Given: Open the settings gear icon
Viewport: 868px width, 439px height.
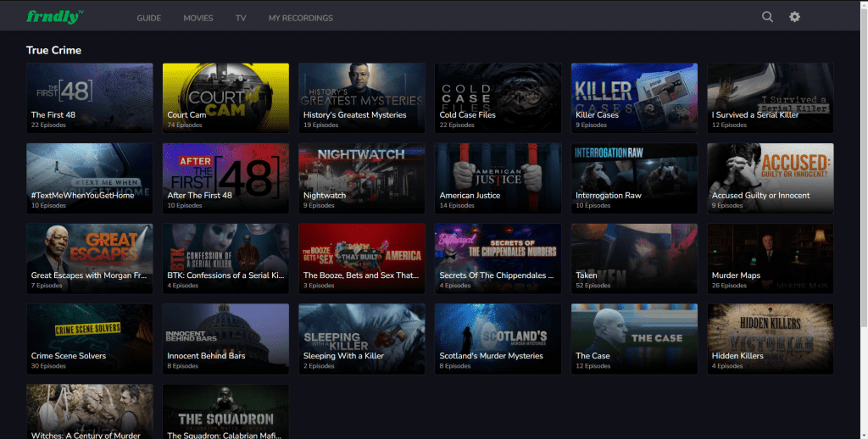Looking at the screenshot, I should (794, 17).
